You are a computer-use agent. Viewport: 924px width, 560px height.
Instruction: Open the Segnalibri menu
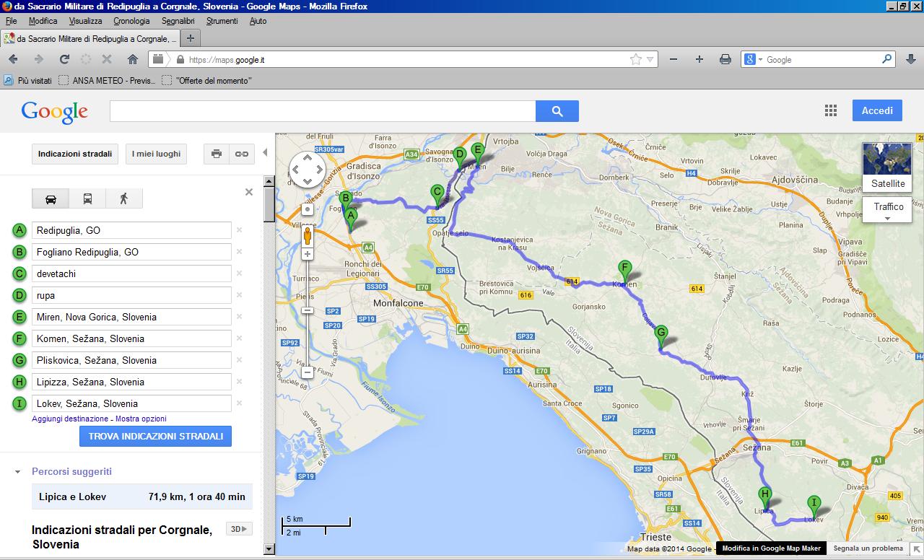tap(178, 21)
